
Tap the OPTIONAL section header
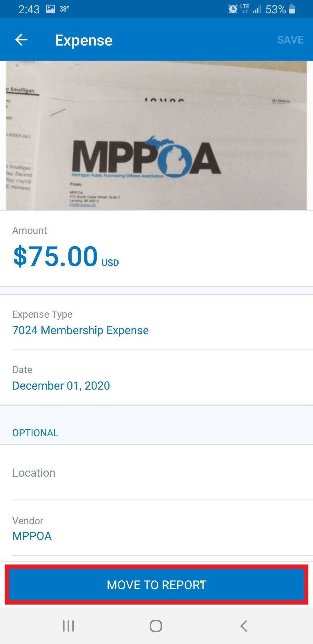(x=35, y=433)
